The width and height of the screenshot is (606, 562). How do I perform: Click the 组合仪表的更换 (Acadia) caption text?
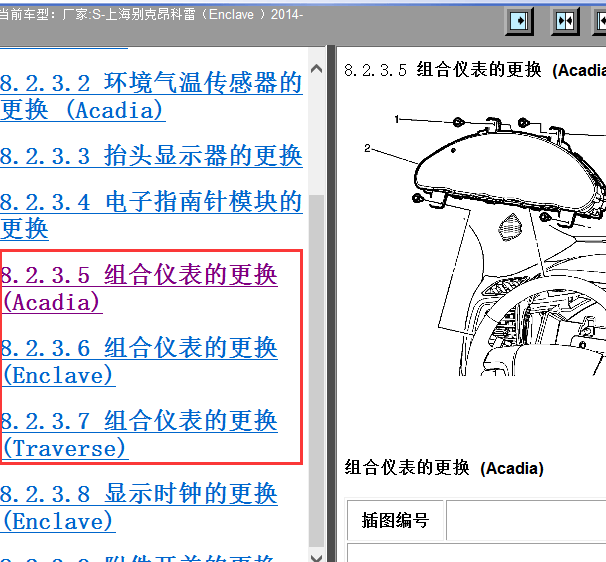[x=444, y=468]
